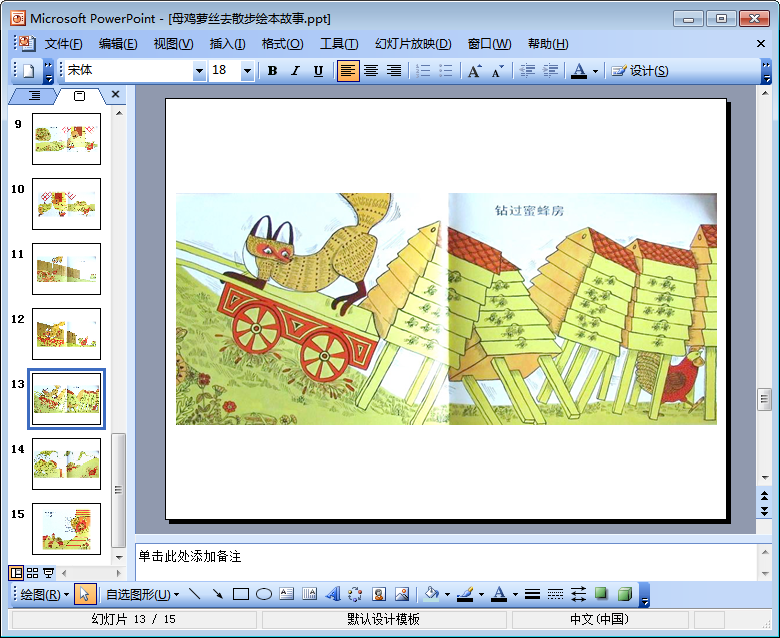
Task: Open the 幻灯片放映(D) menu
Action: 413,44
